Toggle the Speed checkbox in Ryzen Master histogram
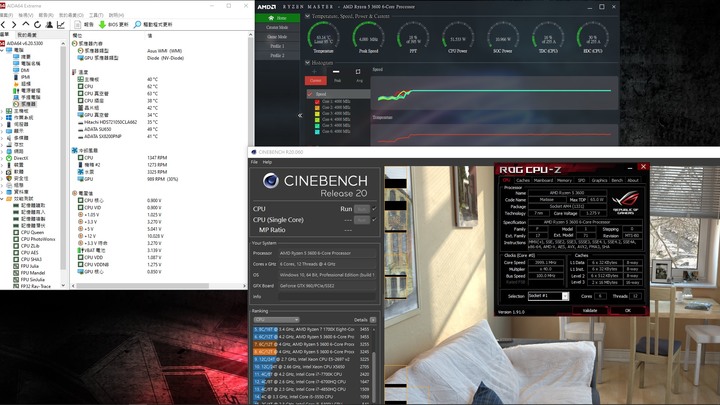The width and height of the screenshot is (720, 405). pos(310,94)
